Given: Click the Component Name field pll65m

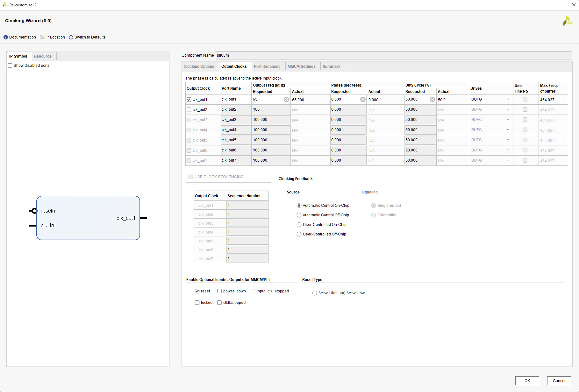Looking at the screenshot, I should (394, 55).
